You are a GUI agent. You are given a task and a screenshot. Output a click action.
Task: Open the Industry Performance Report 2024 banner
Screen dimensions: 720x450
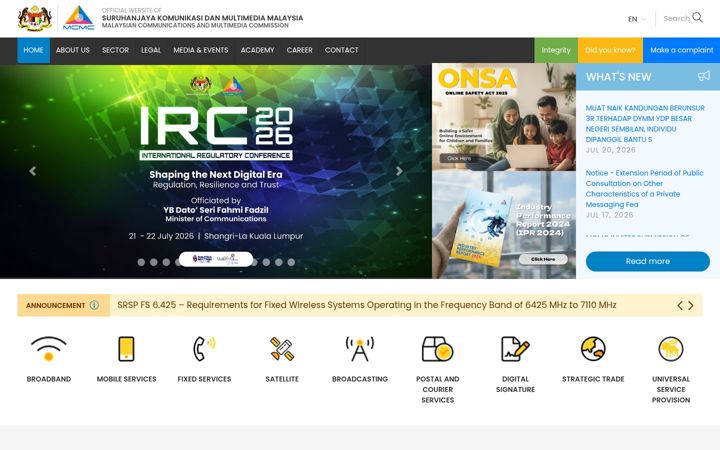(x=504, y=225)
